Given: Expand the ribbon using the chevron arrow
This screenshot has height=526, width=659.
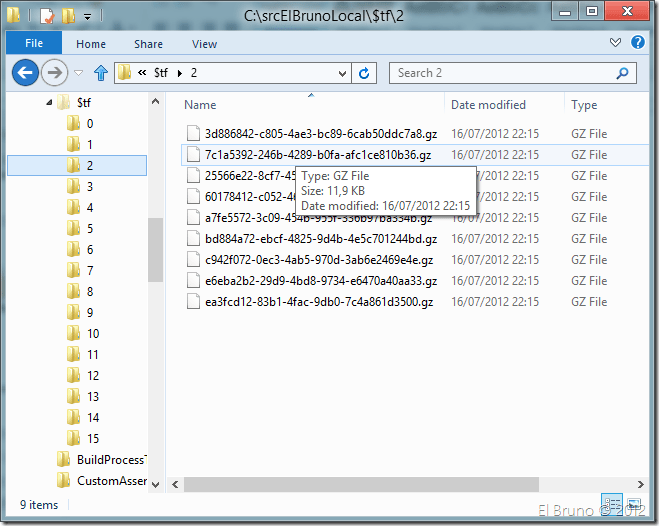Looking at the screenshot, I should click(x=616, y=44).
